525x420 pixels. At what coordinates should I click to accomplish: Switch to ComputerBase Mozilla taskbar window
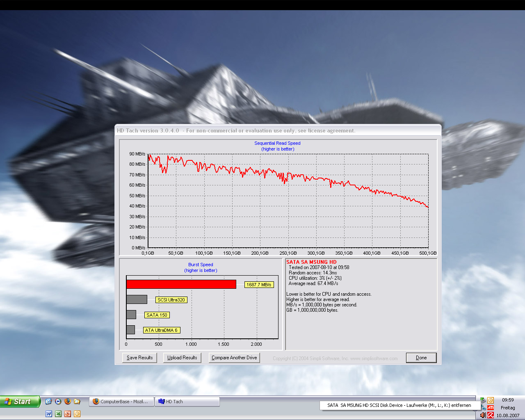(x=122, y=402)
